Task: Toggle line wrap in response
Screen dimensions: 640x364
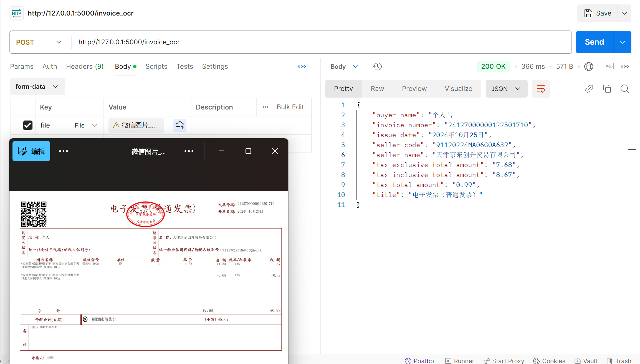Action: (541, 89)
